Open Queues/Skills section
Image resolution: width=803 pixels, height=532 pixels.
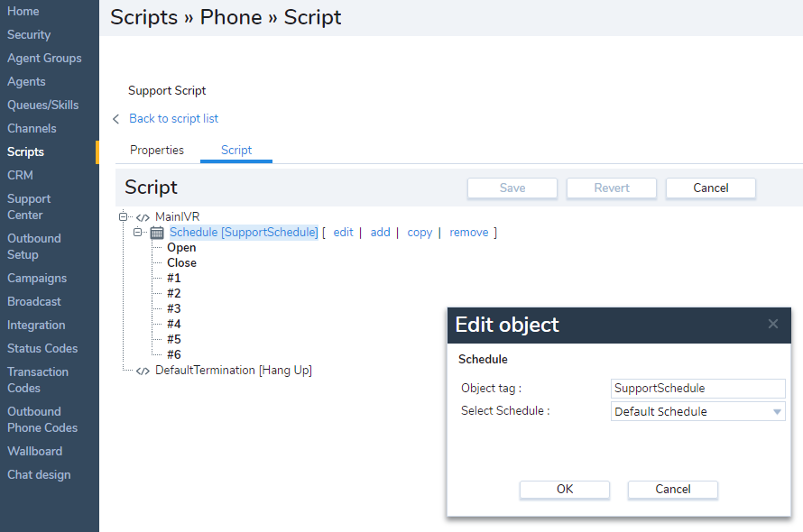[43, 105]
